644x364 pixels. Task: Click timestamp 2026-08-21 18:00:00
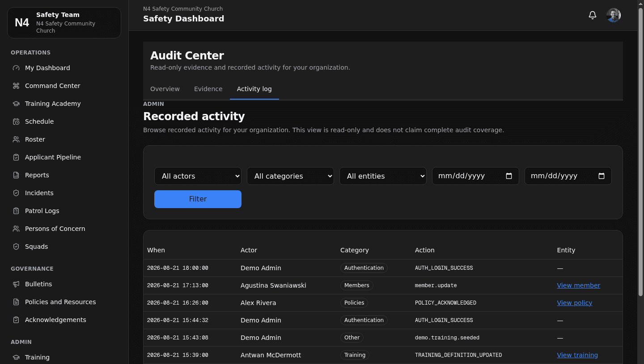[178, 268]
